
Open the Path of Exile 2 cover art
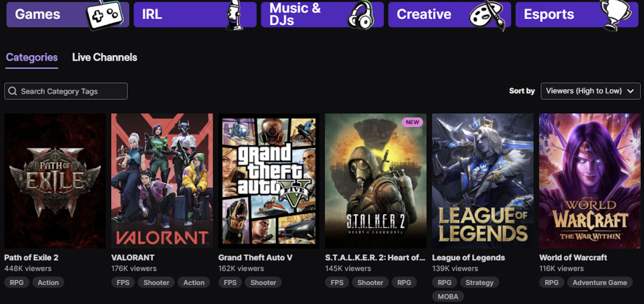[55, 181]
